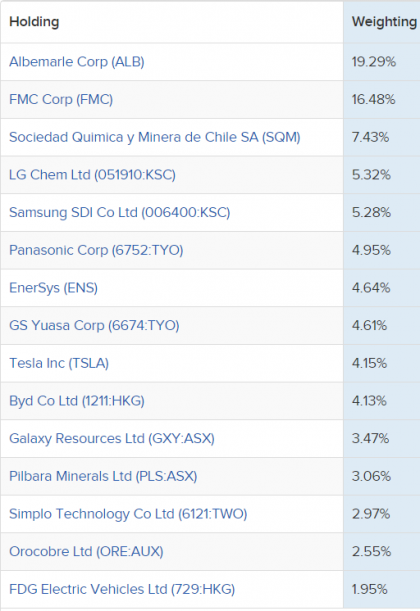The width and height of the screenshot is (420, 611).
Task: Click Samsung SDI Co Ltd holding
Action: [x=120, y=212]
